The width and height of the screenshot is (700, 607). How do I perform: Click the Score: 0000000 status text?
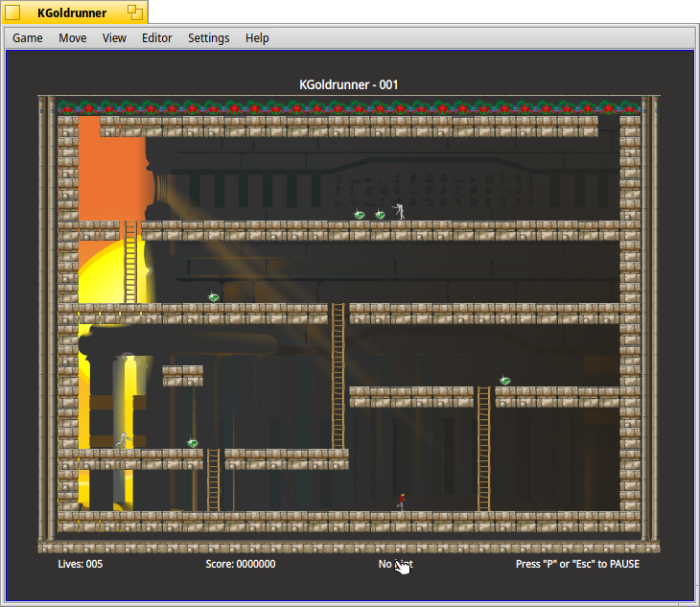[241, 564]
